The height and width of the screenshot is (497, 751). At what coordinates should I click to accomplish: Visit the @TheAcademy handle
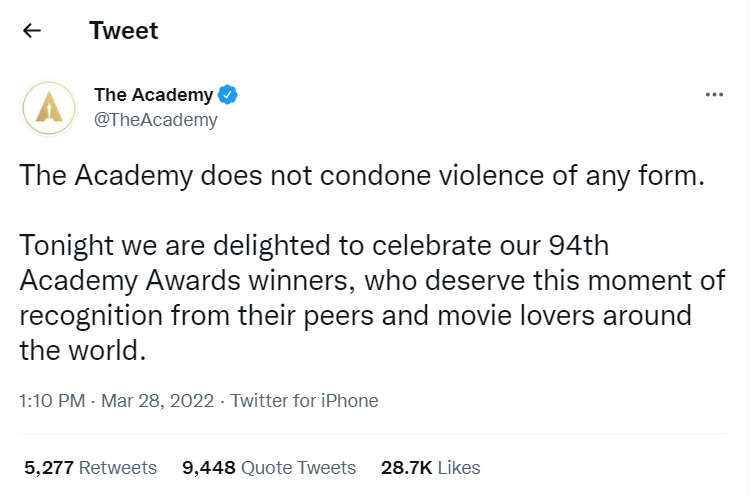[x=156, y=120]
